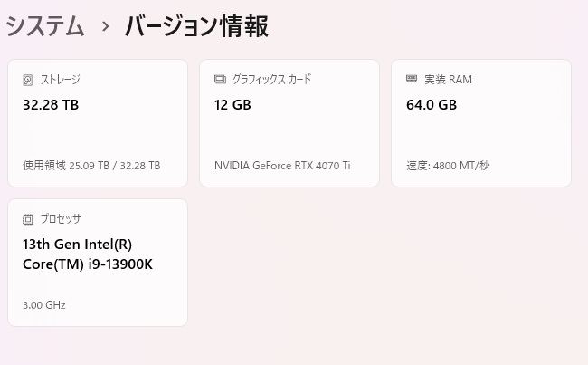Screen dimensions: 588x365
Task: Click the graphics card icon
Action: pyautogui.click(x=220, y=80)
